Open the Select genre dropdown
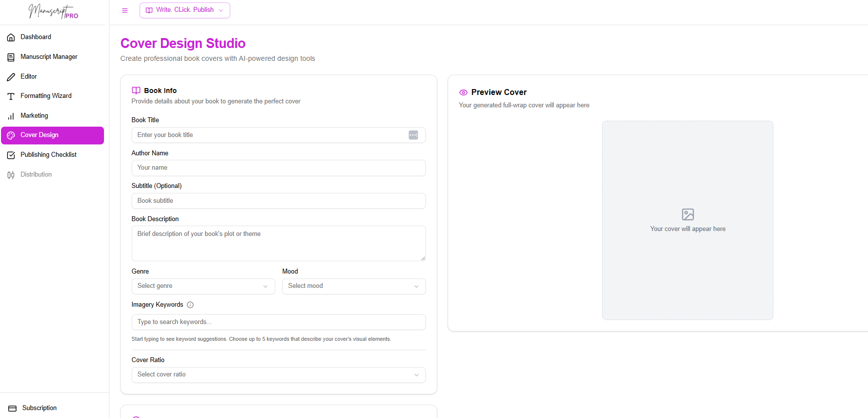This screenshot has width=868, height=418. coord(203,286)
